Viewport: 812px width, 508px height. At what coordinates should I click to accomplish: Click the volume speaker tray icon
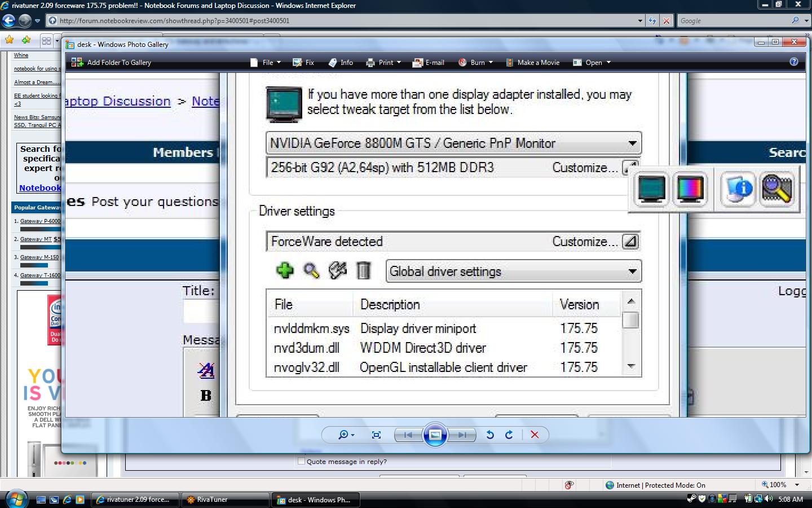[768, 499]
